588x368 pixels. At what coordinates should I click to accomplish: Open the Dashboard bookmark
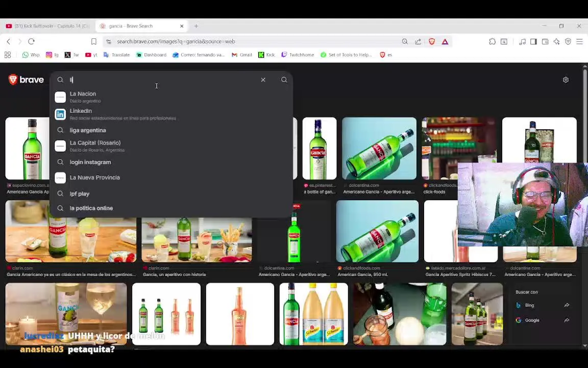pyautogui.click(x=151, y=55)
